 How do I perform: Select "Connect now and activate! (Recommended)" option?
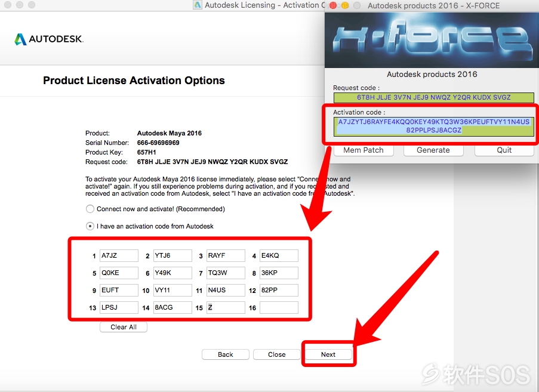click(x=90, y=209)
